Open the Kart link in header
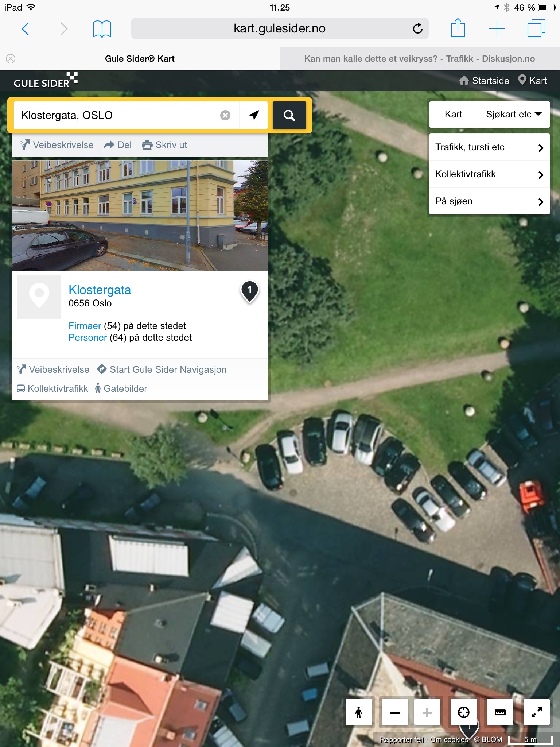This screenshot has height=747, width=560. [x=532, y=81]
